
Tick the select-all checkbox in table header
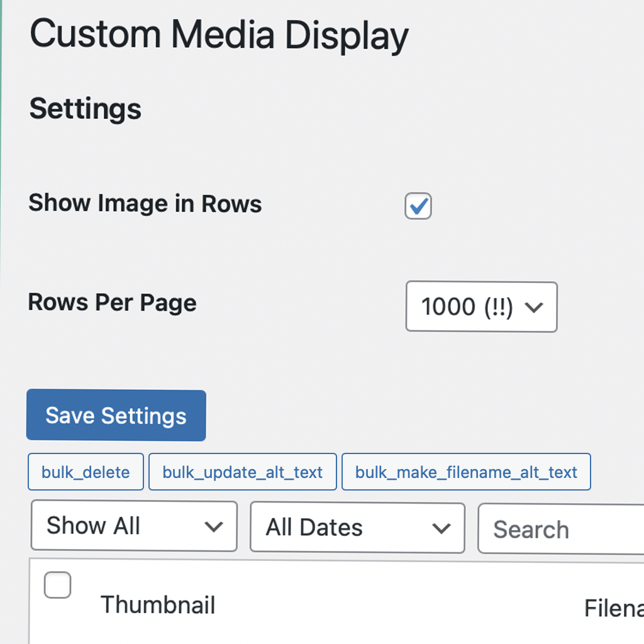[x=57, y=585]
